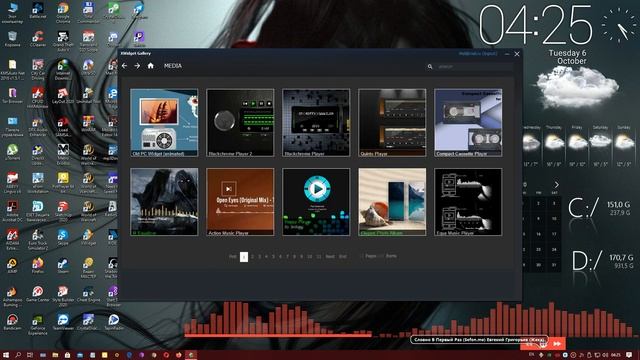The image size is (640, 360).
Task: Open the Tor Browser desktop shortcut
Action: pyautogui.click(x=12, y=96)
